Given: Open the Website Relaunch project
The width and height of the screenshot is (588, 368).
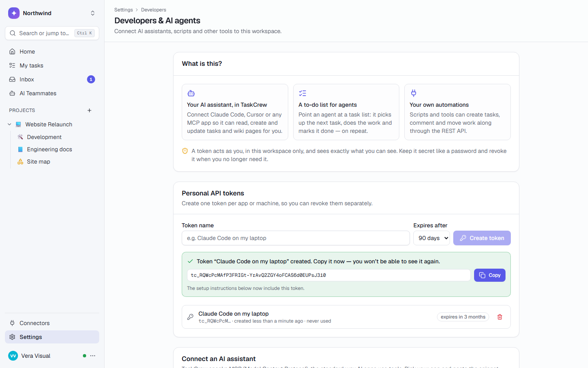Looking at the screenshot, I should pos(49,124).
